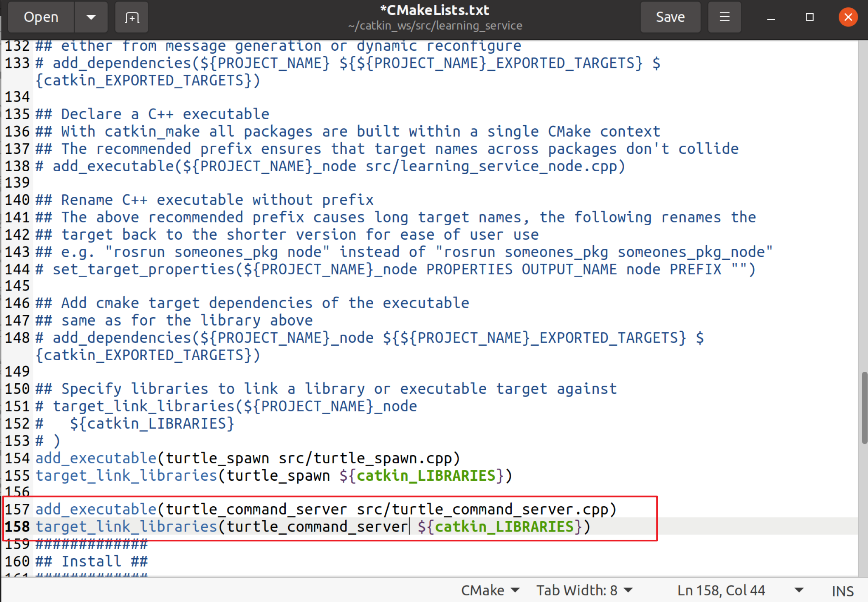868x602 pixels.
Task: Open the hamburger menu
Action: coord(725,17)
